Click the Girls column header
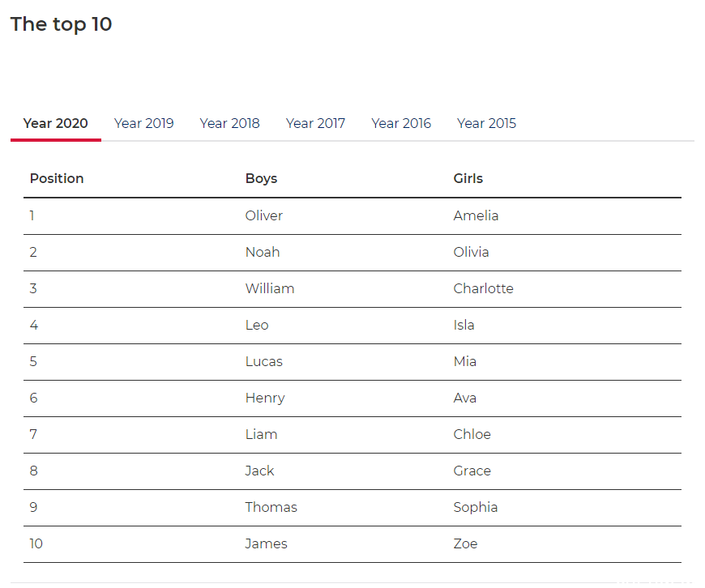The width and height of the screenshot is (705, 588). tap(468, 178)
